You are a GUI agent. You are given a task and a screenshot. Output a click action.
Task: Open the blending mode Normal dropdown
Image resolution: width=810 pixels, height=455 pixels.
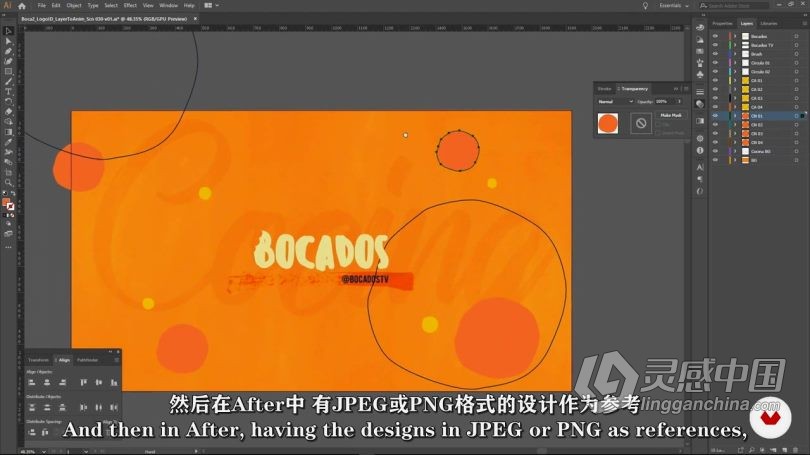tap(615, 102)
